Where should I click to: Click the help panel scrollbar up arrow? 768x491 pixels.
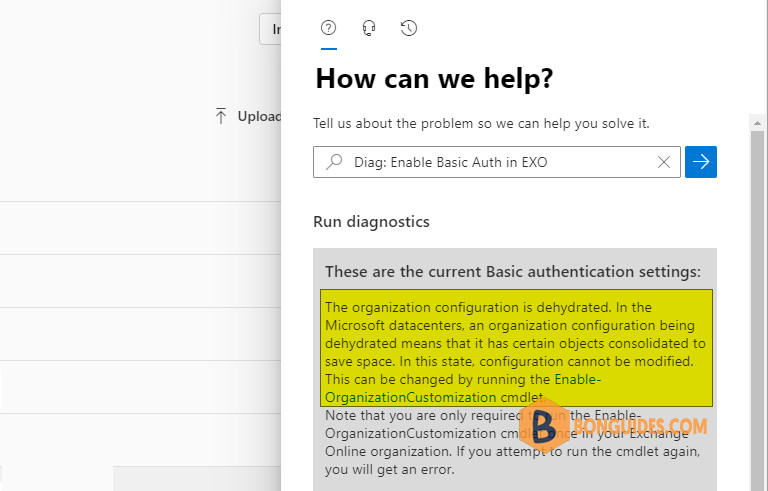pyautogui.click(x=757, y=123)
